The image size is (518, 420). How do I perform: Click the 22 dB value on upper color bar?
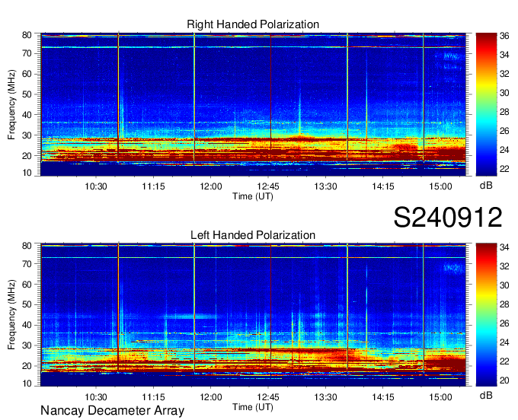pyautogui.click(x=504, y=169)
